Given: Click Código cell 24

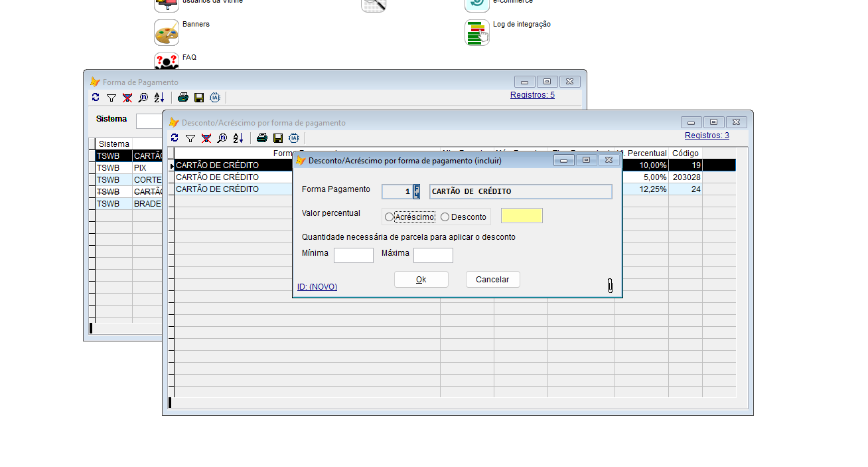Looking at the screenshot, I should click(x=686, y=189).
